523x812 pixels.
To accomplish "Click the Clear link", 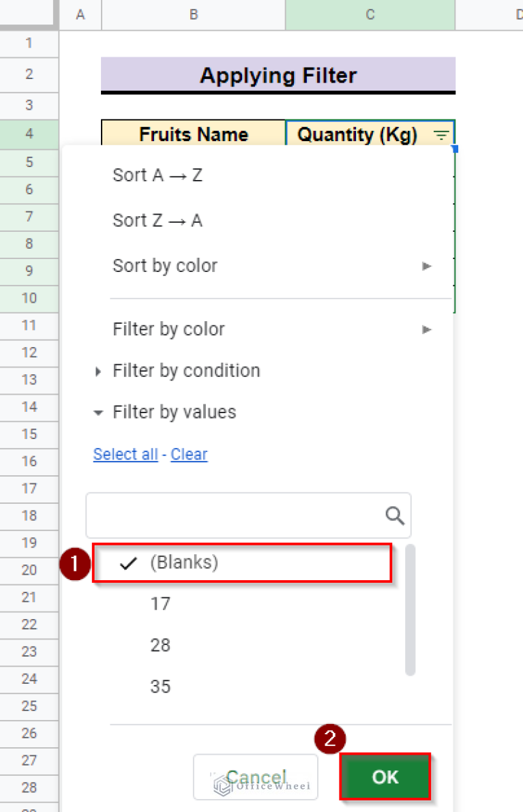I will click(189, 454).
